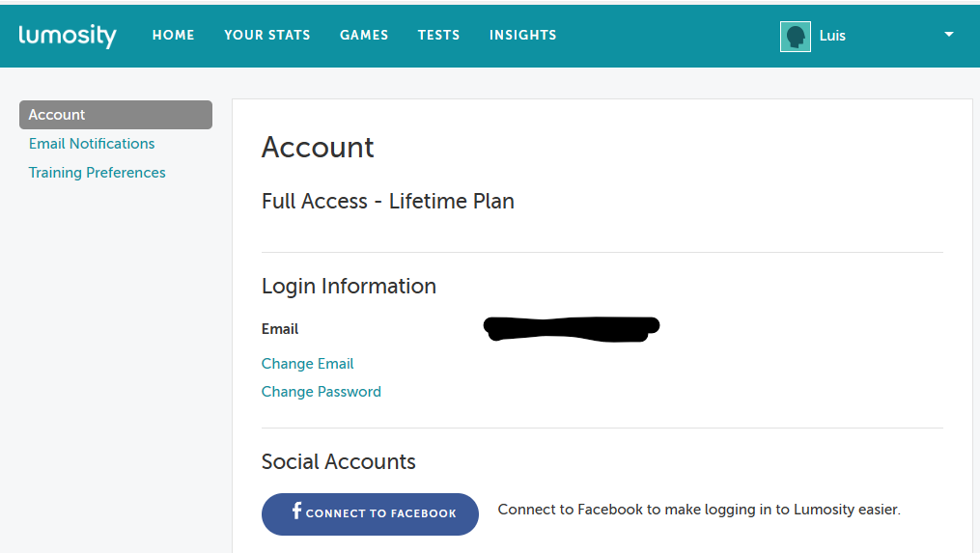
Task: Open the GAMES section
Action: coord(364,36)
